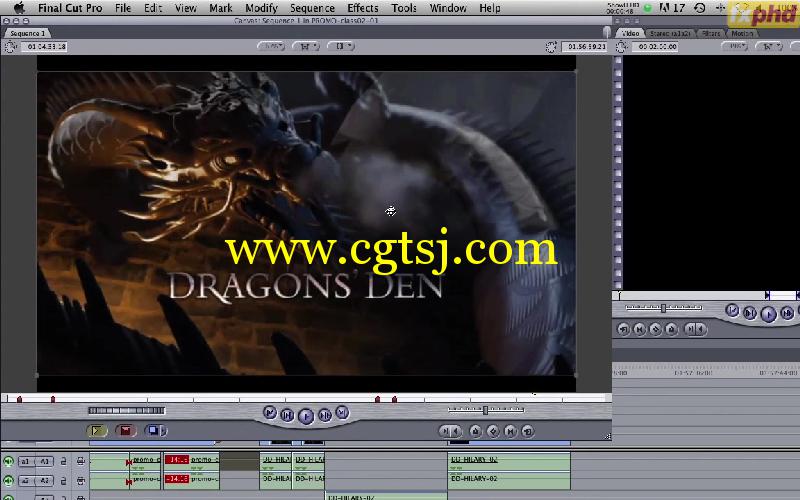Screen dimensions: 800x500
Task: Select the Sequence 1 tab in Canvas
Action: (x=27, y=33)
